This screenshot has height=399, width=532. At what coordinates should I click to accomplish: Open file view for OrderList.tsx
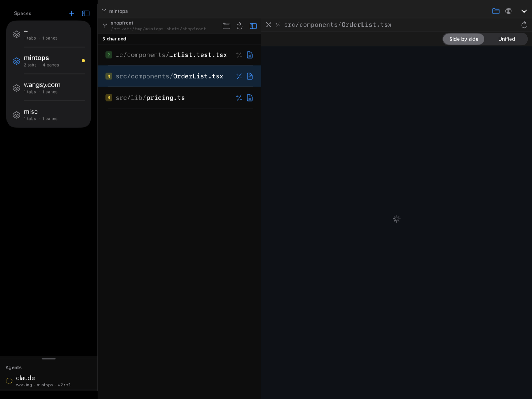tap(250, 76)
